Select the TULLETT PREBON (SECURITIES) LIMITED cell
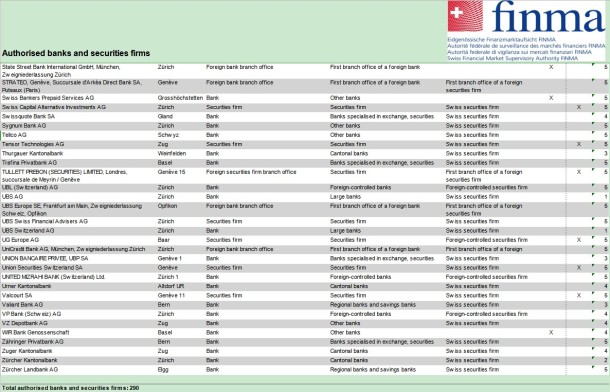The image size is (610, 392). point(64,176)
